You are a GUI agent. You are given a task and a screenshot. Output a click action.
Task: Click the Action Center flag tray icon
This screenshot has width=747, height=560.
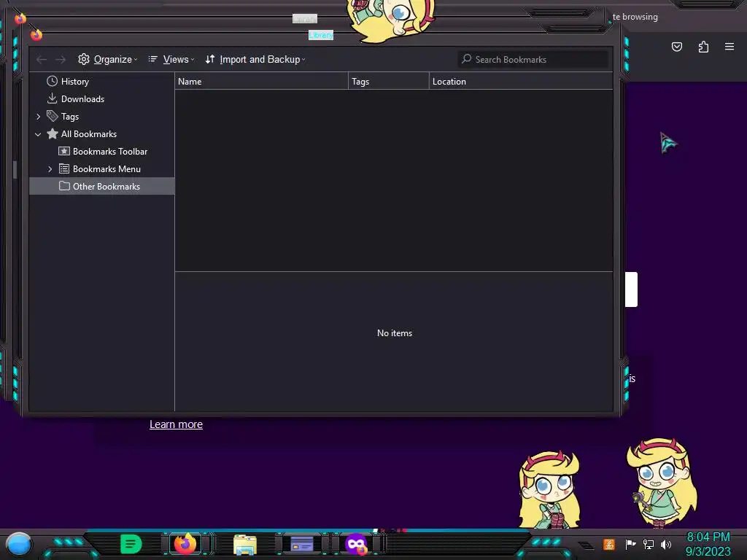pyautogui.click(x=631, y=544)
